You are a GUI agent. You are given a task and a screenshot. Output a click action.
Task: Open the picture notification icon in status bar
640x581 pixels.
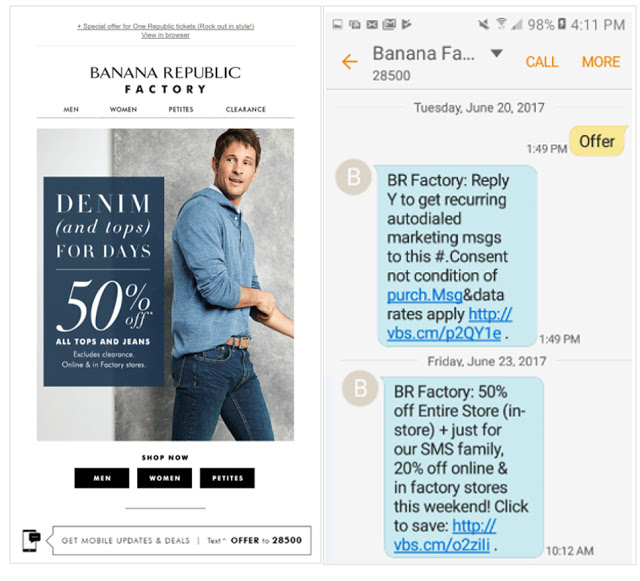(x=338, y=24)
